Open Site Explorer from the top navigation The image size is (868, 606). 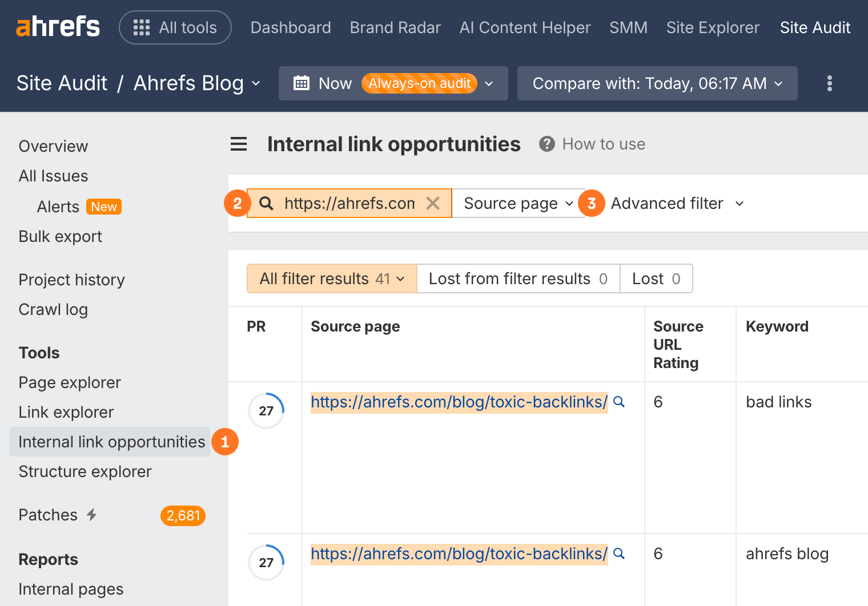713,27
